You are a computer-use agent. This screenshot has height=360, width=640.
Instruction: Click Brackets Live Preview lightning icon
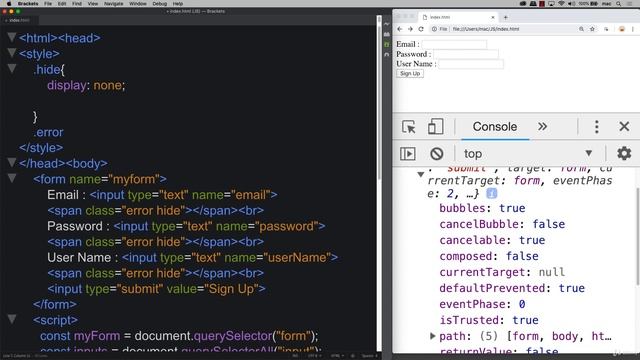tap(387, 24)
